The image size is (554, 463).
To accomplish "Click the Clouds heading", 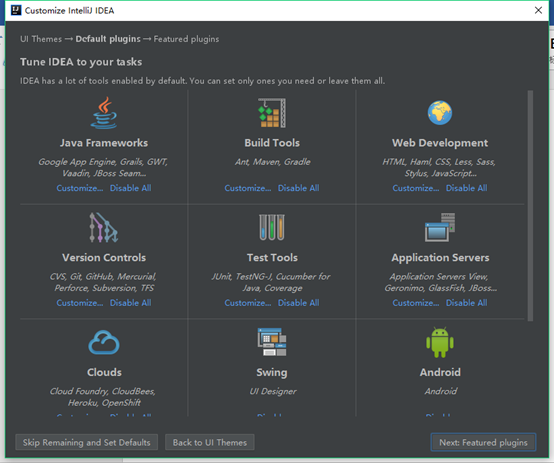I will coord(104,372).
